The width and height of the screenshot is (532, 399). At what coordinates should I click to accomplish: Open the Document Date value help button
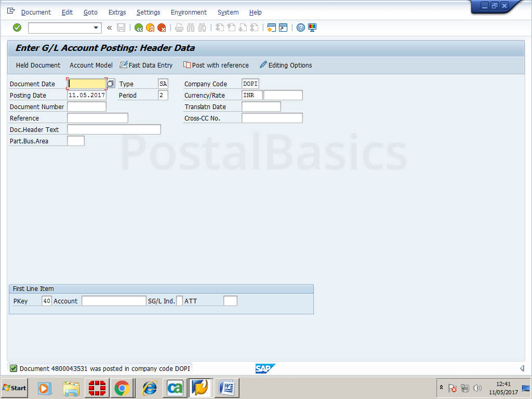pyautogui.click(x=111, y=84)
